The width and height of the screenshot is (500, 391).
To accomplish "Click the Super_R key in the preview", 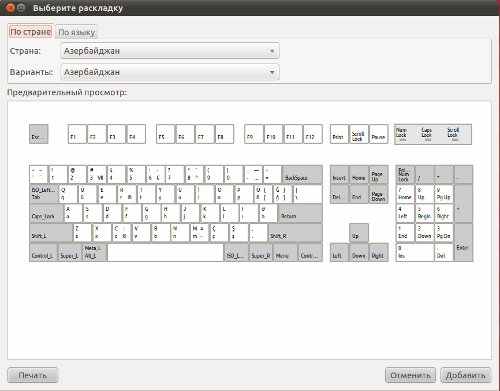I will click(261, 252).
